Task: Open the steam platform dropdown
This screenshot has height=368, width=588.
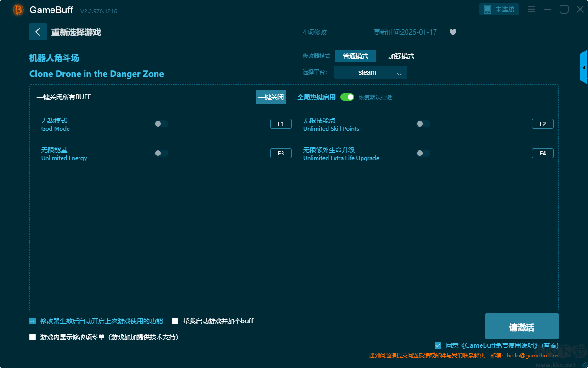Action: point(371,72)
